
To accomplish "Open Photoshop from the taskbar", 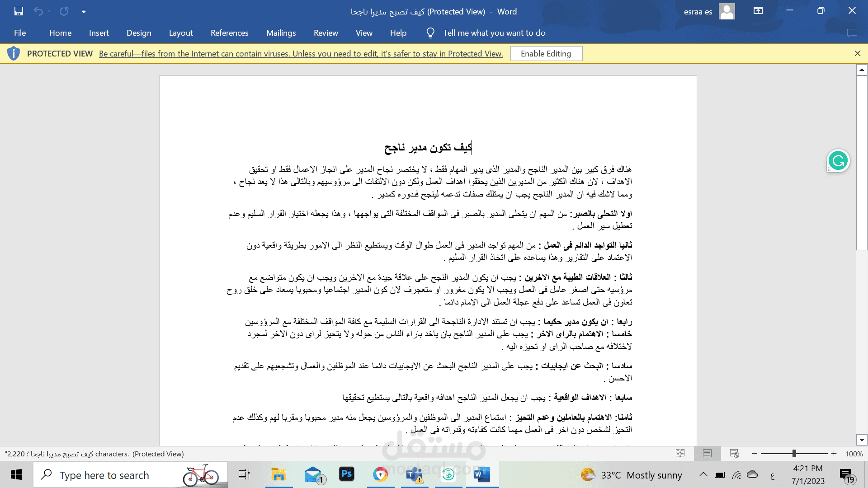I will [347, 474].
